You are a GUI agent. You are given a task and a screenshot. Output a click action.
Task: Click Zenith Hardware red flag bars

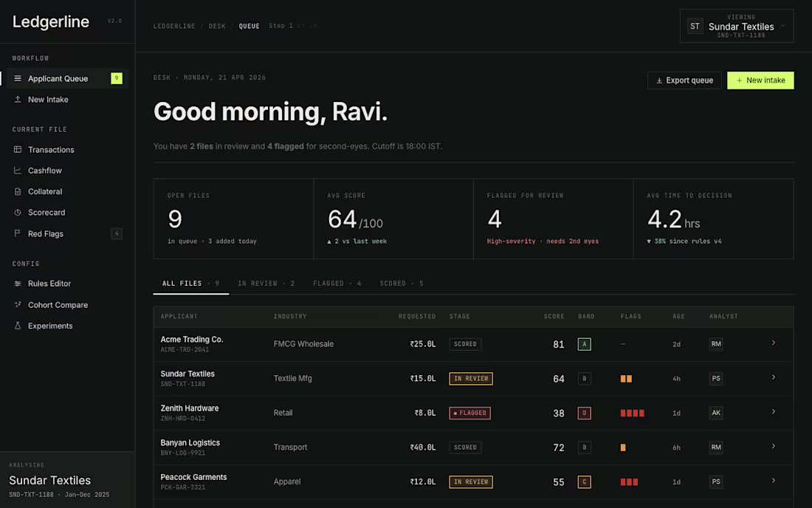[x=633, y=413]
